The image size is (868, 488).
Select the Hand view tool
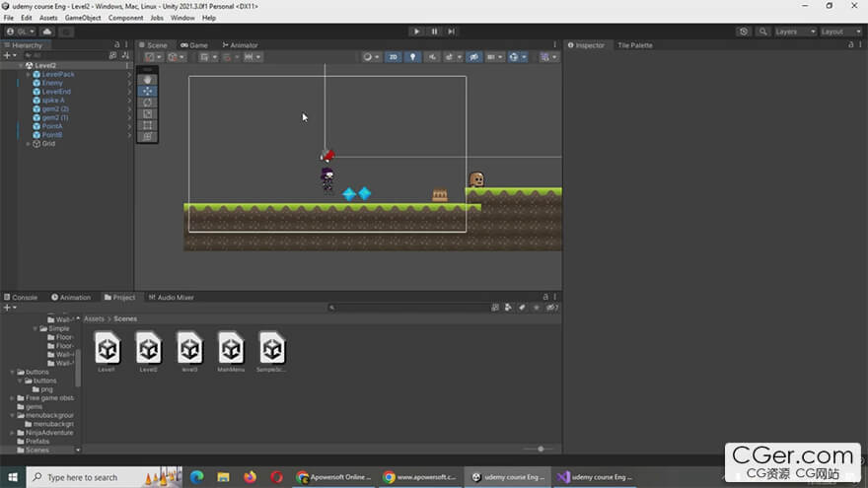(x=147, y=80)
